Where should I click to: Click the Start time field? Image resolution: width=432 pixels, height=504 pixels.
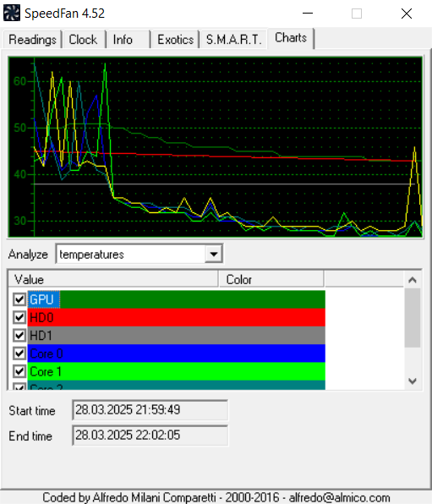[x=150, y=410]
